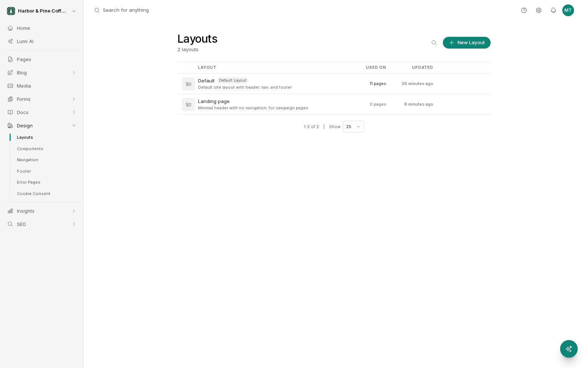Click the Docs book icon in sidebar
The width and height of the screenshot is (588, 368).
[x=10, y=112]
